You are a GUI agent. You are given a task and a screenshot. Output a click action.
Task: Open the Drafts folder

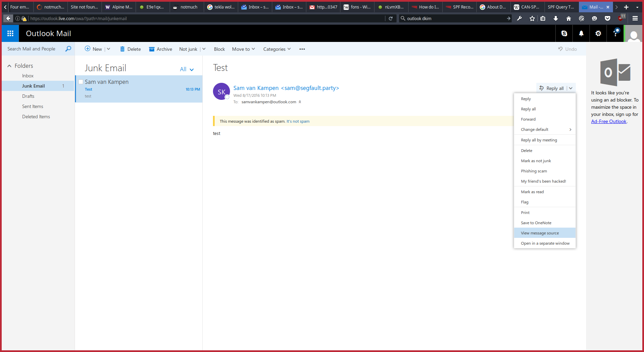(28, 96)
